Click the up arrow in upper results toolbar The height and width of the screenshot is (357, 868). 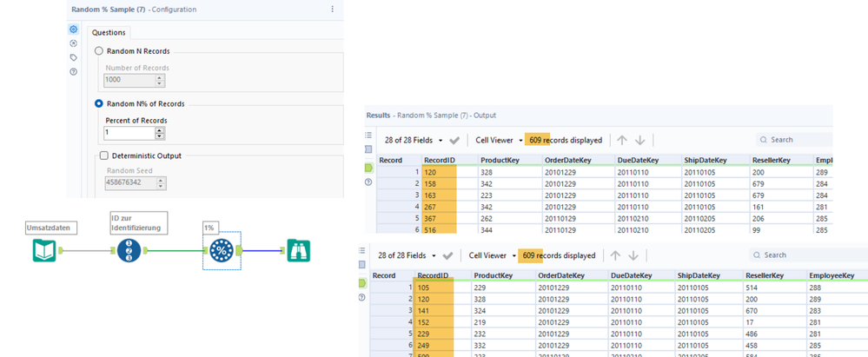pyautogui.click(x=622, y=140)
